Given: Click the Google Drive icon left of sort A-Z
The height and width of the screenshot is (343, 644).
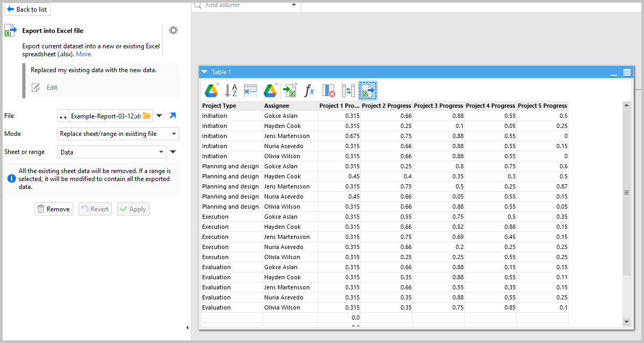Looking at the screenshot, I should (x=211, y=90).
